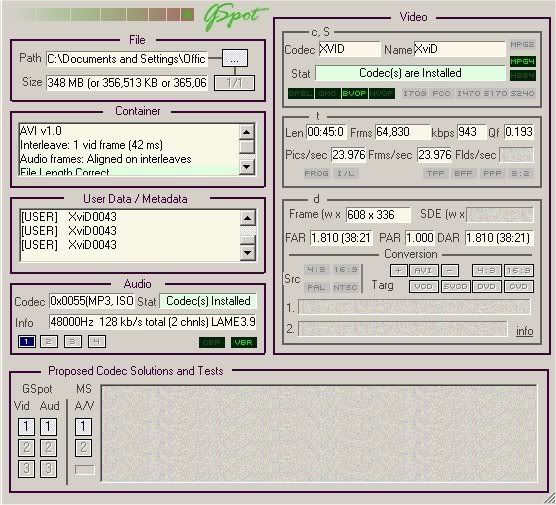Click the file Path field

tap(127, 59)
